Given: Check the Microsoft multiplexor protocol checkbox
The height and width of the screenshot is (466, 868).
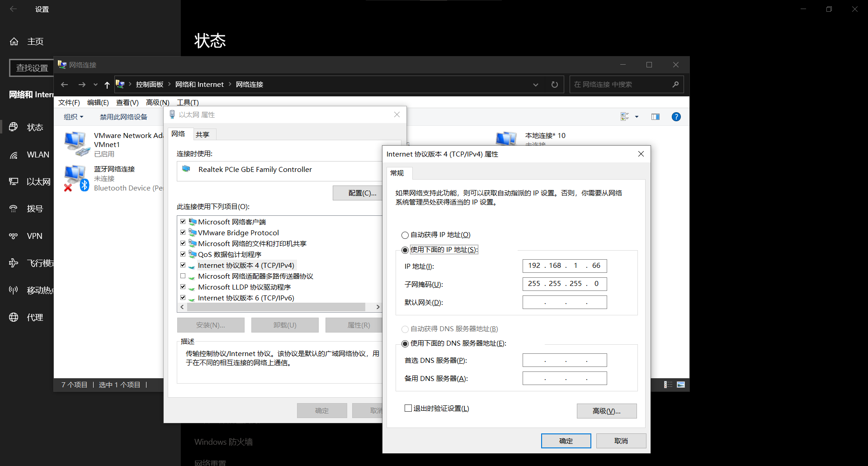Looking at the screenshot, I should tap(183, 276).
